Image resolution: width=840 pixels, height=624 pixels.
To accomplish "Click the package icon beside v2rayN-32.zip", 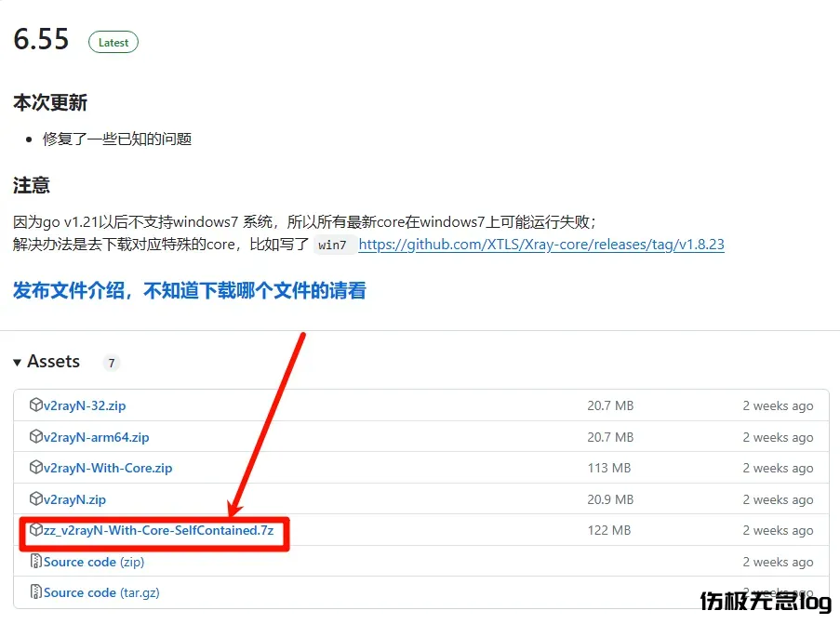I will click(36, 405).
